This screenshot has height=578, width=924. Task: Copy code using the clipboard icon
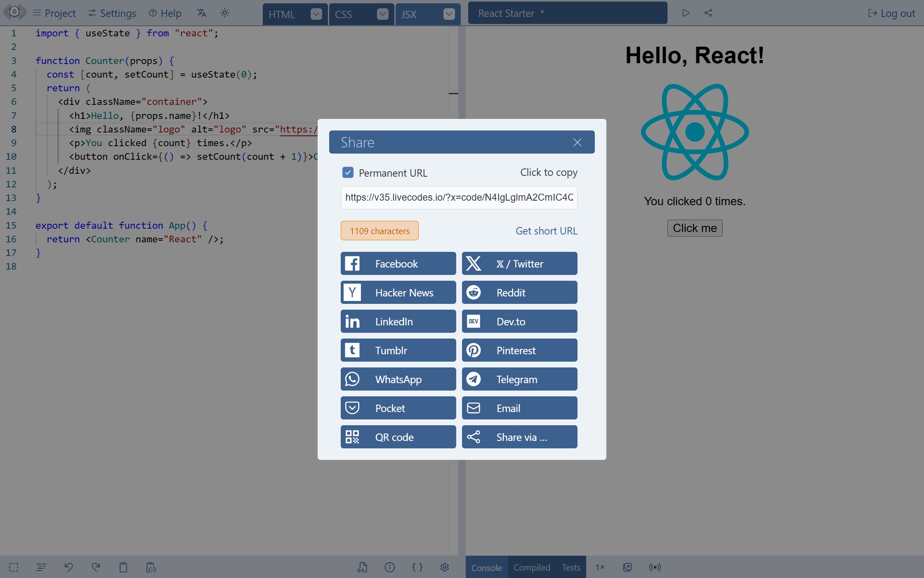pos(123,567)
